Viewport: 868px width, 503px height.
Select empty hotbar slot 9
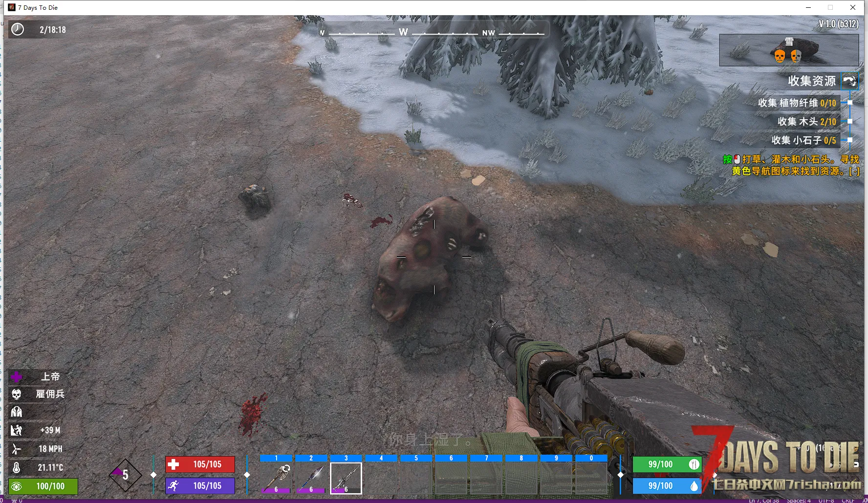556,478
